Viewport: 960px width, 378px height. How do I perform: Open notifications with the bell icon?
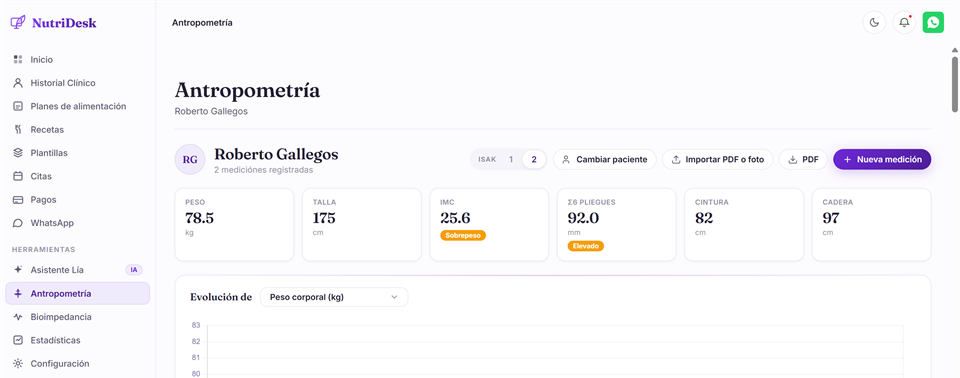pyautogui.click(x=904, y=23)
